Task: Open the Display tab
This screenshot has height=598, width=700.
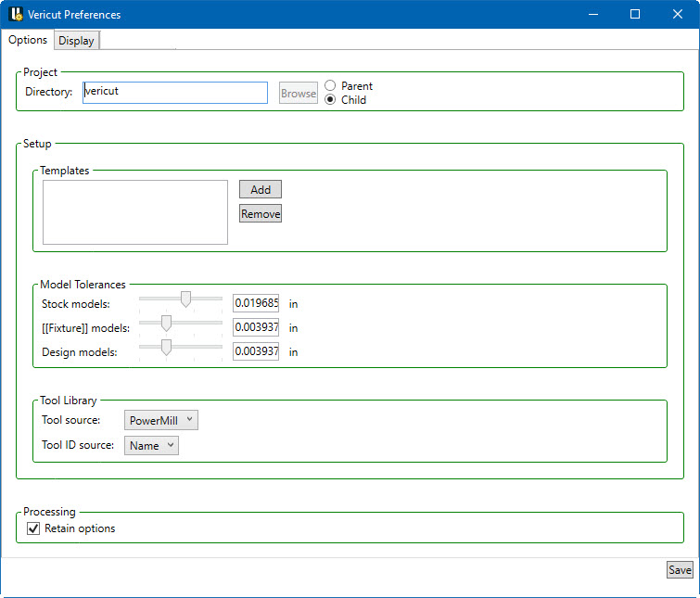Action: coord(76,41)
